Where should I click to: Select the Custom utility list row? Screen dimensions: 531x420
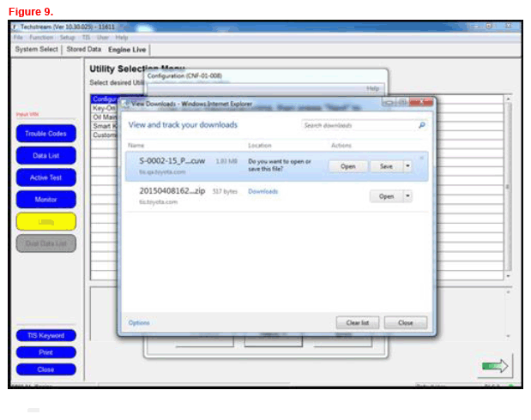(105, 135)
